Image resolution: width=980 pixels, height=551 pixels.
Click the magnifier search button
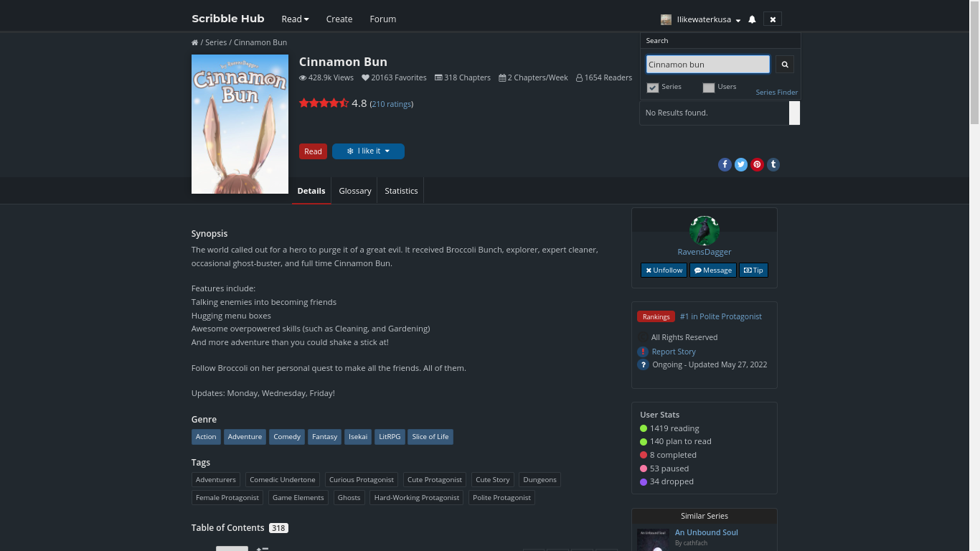[x=784, y=65]
